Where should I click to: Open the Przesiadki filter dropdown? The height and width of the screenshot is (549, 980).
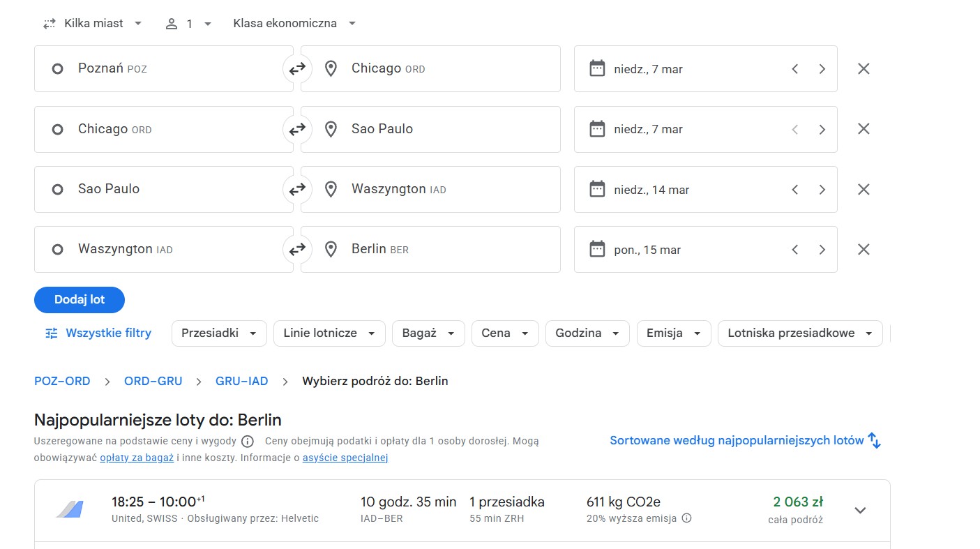pyautogui.click(x=219, y=333)
